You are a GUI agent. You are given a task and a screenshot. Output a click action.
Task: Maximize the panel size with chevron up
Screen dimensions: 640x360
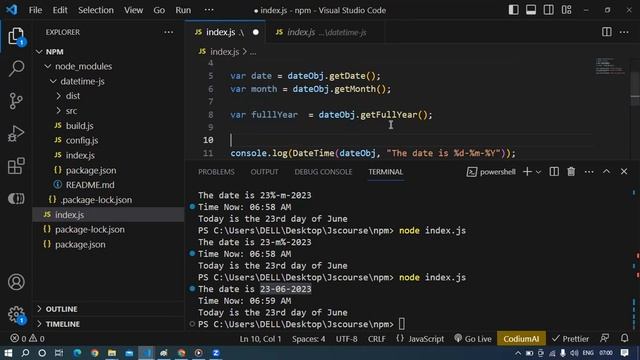[x=607, y=172]
